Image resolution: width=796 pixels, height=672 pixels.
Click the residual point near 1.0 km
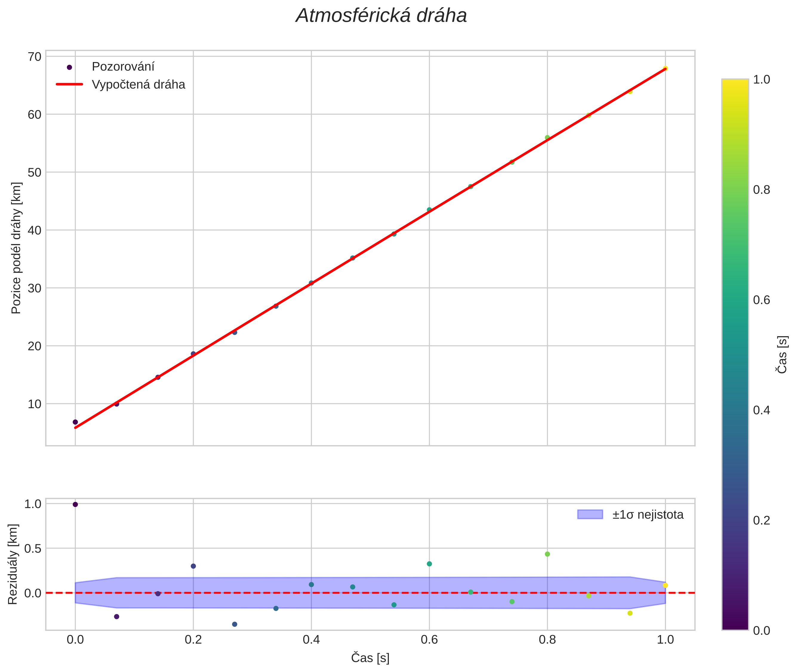coord(75,504)
